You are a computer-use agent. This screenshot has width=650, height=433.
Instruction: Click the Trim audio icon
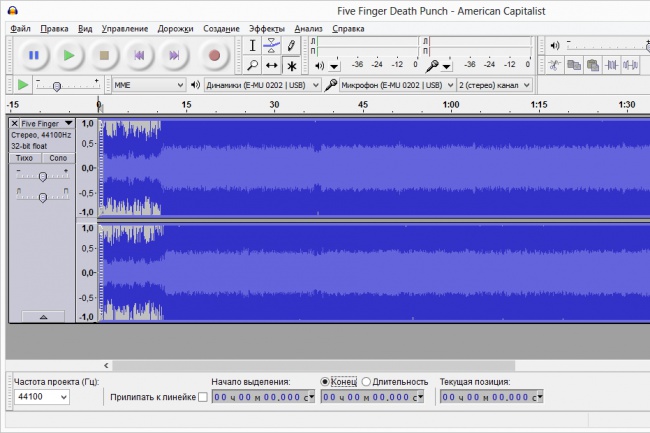click(x=611, y=65)
